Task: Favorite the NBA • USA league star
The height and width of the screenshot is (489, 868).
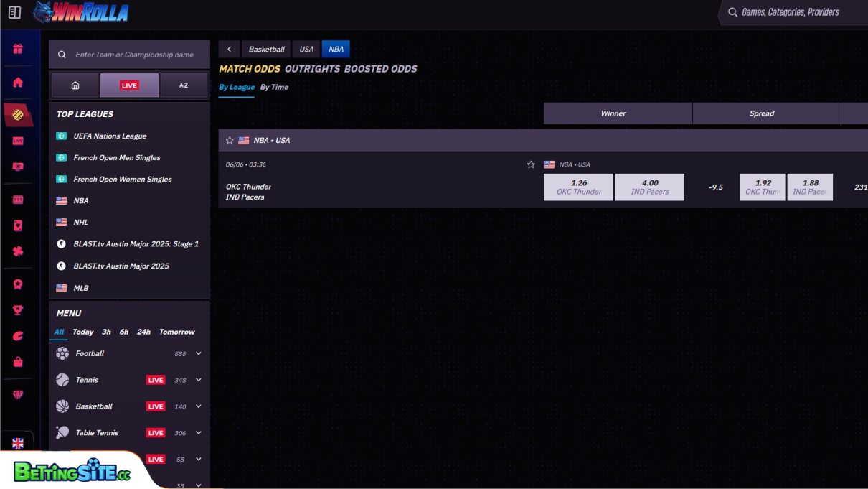Action: [x=230, y=141]
